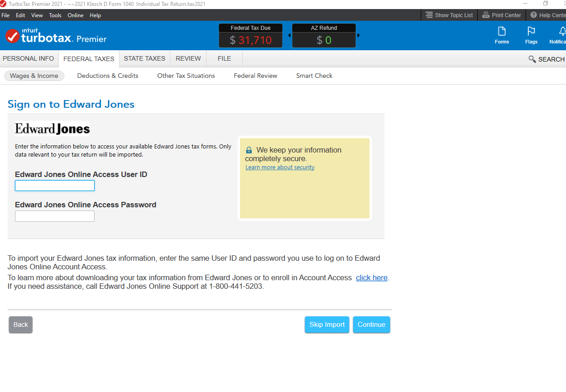Open the Help menu
Image resolution: width=566 pixels, height=392 pixels.
95,15
